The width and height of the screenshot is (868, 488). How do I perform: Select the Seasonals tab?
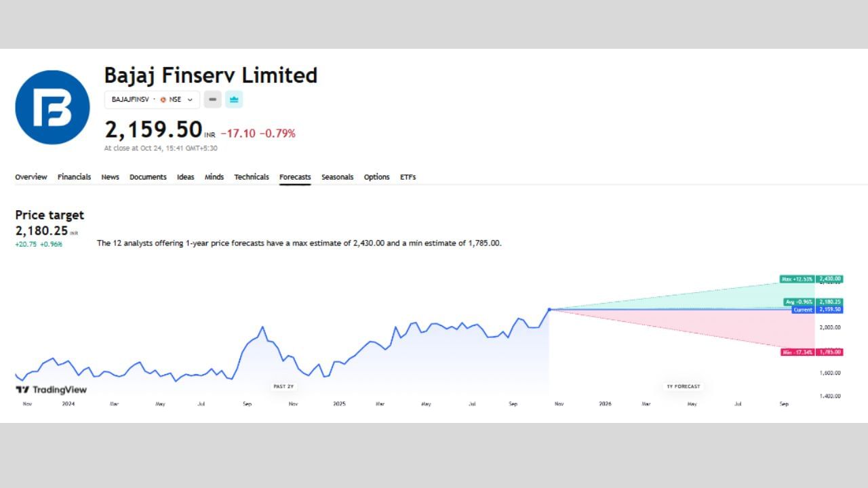pos(337,177)
